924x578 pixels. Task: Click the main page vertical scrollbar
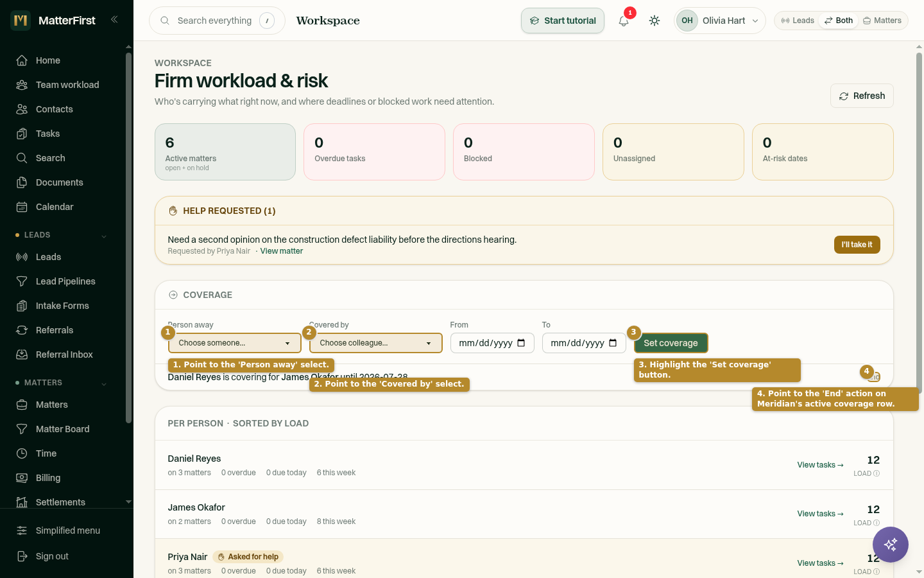919,222
